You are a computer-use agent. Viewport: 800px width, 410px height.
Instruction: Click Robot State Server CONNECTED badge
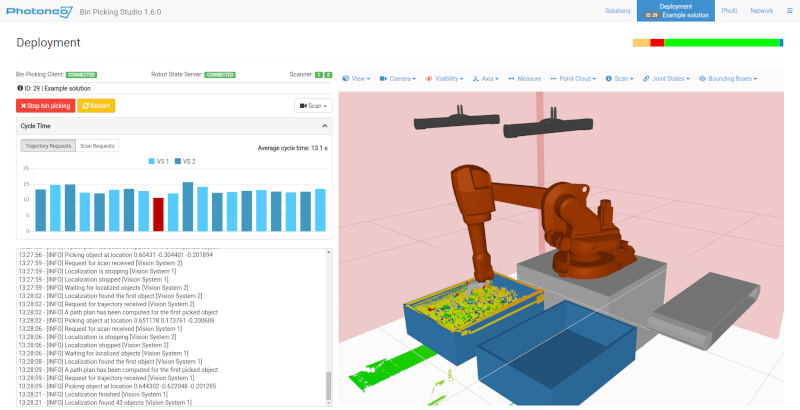tap(220, 74)
